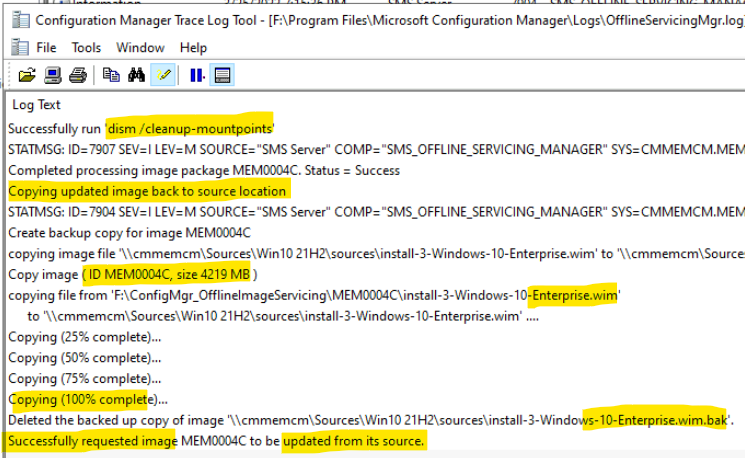
Task: Open the File menu
Action: pyautogui.click(x=46, y=48)
